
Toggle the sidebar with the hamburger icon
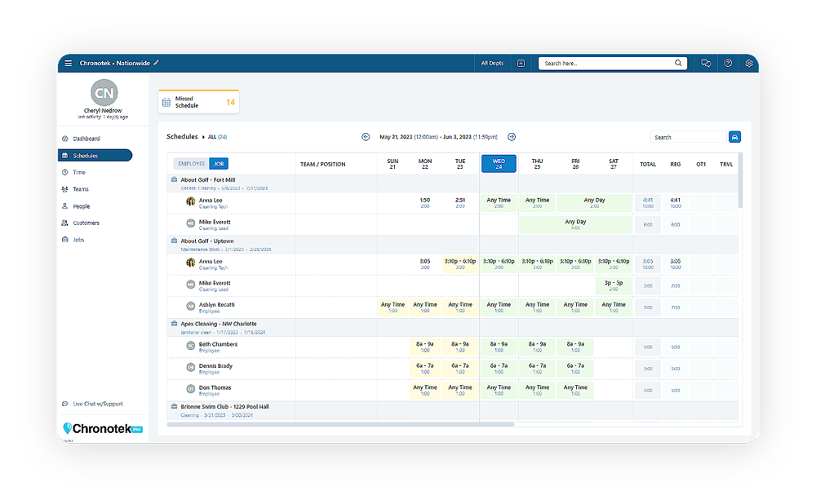[68, 62]
